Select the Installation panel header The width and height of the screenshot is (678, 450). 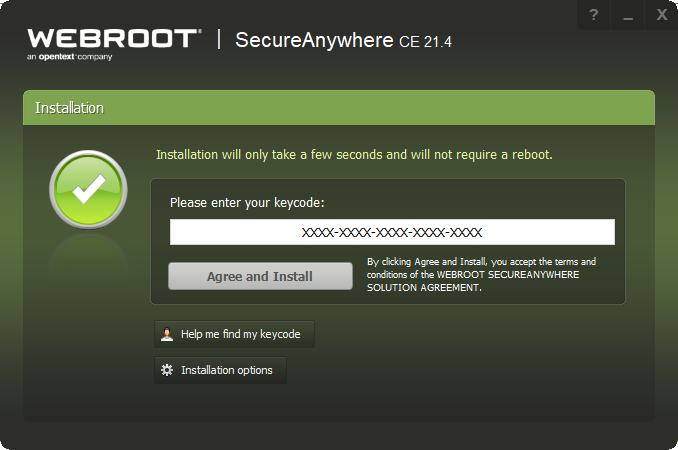pyautogui.click(x=339, y=107)
